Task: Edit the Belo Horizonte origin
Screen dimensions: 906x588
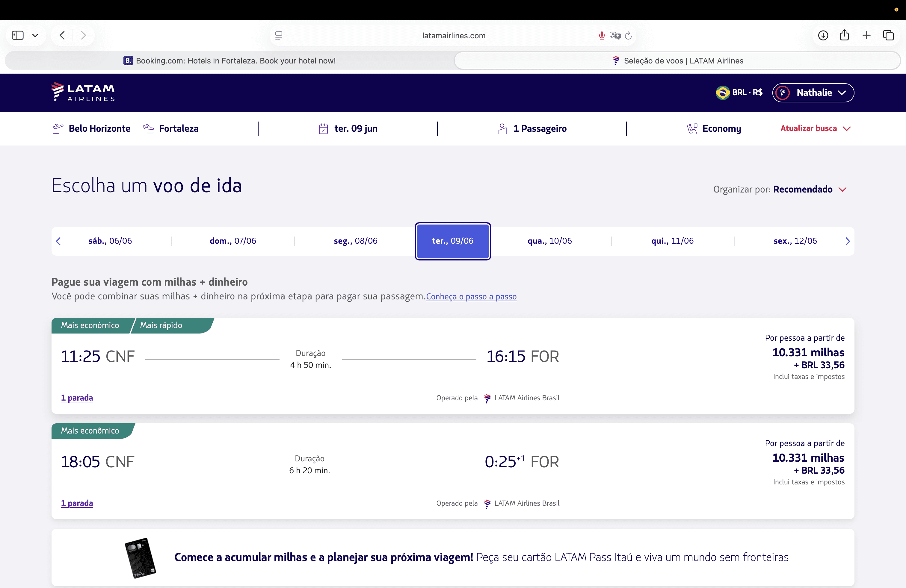Action: tap(99, 128)
